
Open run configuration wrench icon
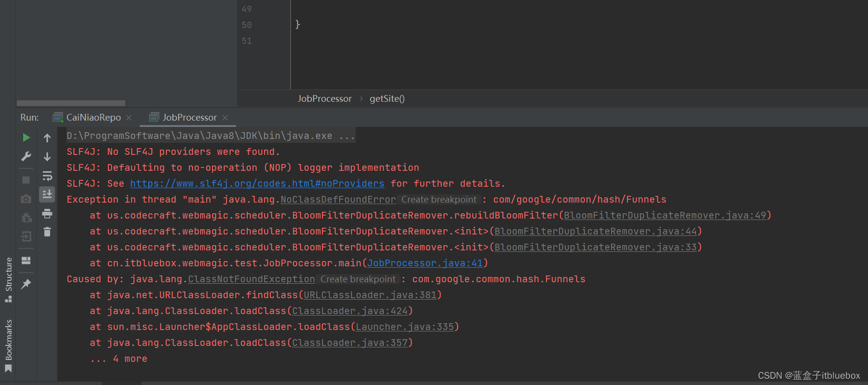click(x=26, y=156)
